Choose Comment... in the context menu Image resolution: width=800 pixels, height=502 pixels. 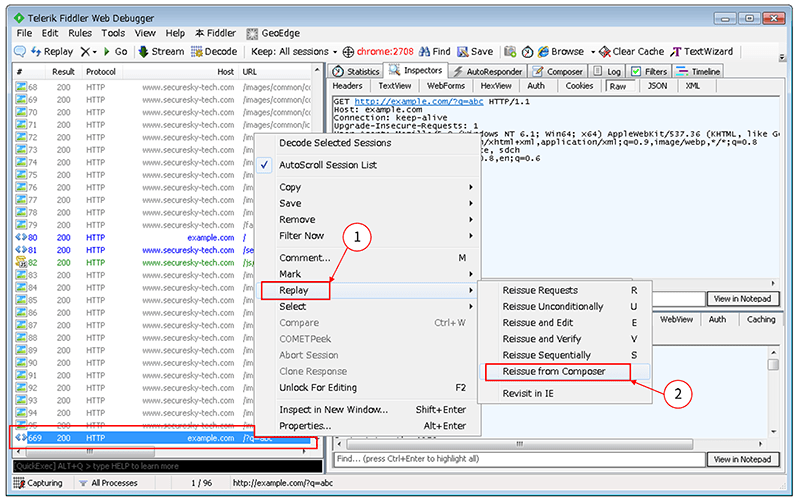point(367,258)
